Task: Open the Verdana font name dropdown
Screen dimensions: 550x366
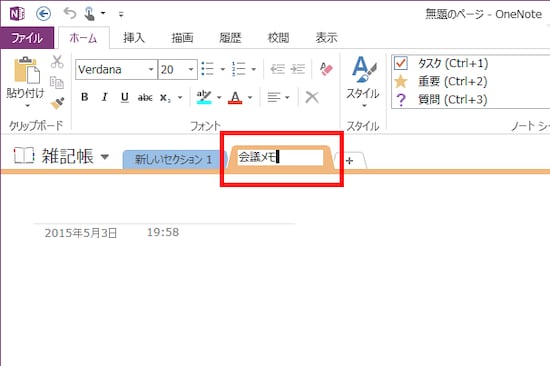Action: [151, 69]
